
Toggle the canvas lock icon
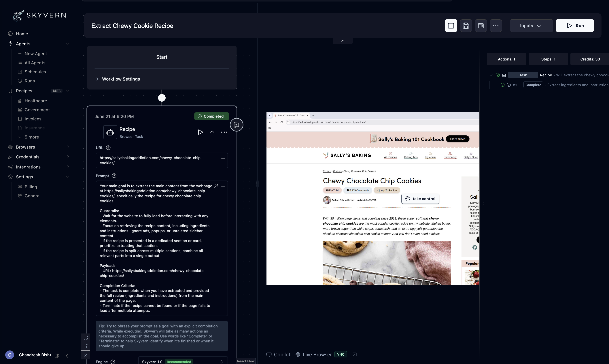(x=86, y=346)
